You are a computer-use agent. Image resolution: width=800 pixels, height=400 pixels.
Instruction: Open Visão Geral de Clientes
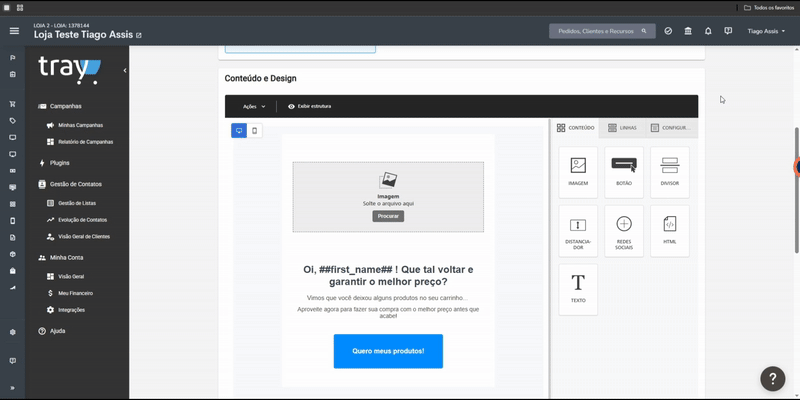click(x=78, y=237)
